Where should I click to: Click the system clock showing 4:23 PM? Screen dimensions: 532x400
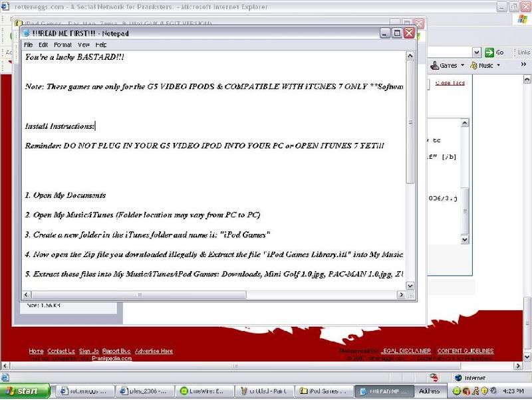click(x=513, y=391)
